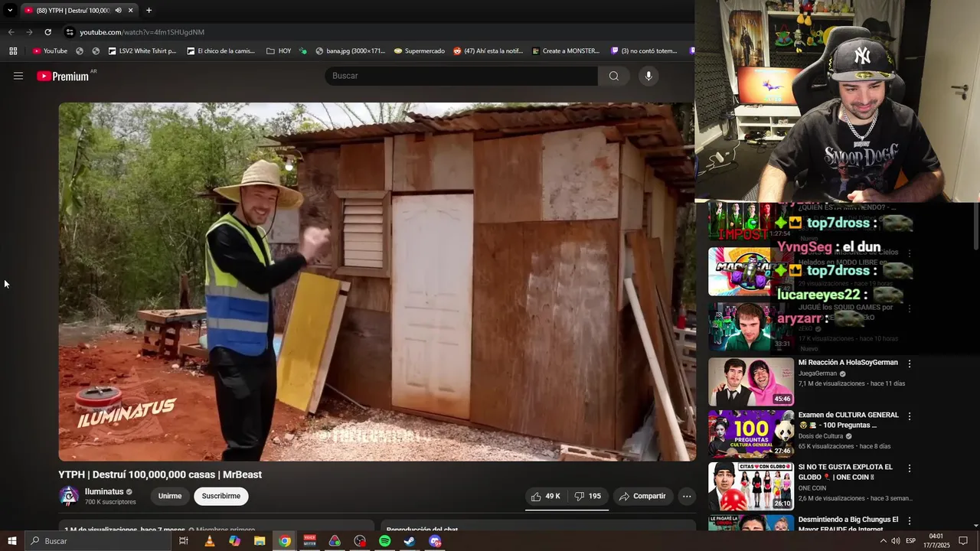Screen dimensions: 980x551
Task: Start voice search with microphone icon
Action: [648, 76]
